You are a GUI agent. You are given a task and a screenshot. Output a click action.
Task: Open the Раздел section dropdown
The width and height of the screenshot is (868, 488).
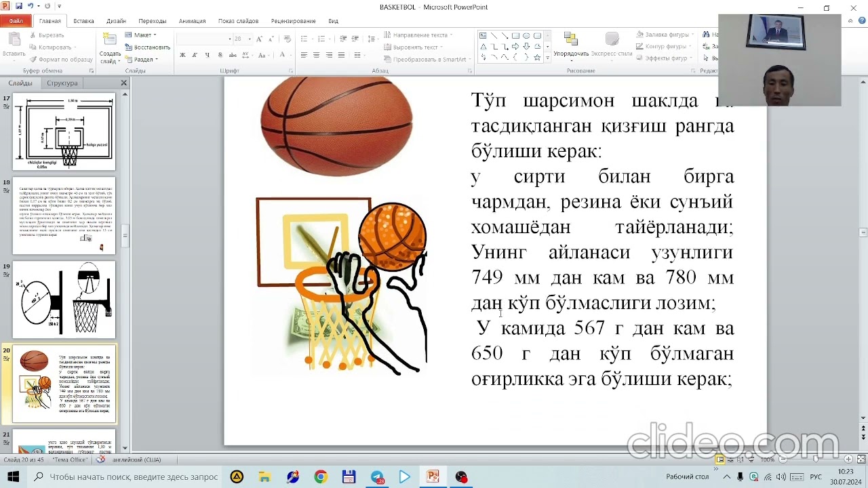[x=142, y=59]
